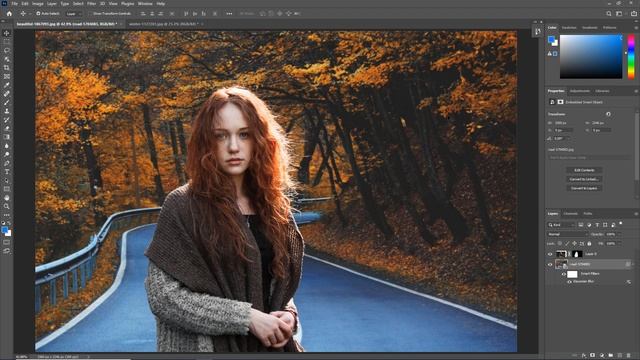Select the Hand tool
This screenshot has height=360, width=640.
coord(7,198)
